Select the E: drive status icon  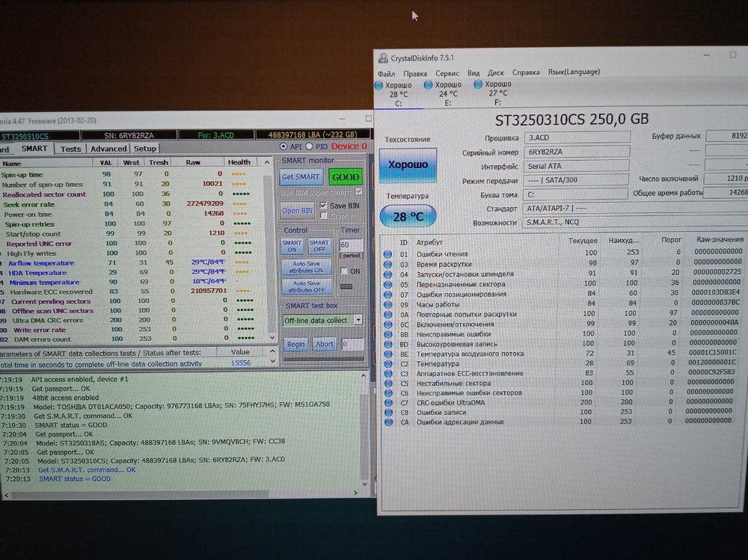click(x=429, y=86)
